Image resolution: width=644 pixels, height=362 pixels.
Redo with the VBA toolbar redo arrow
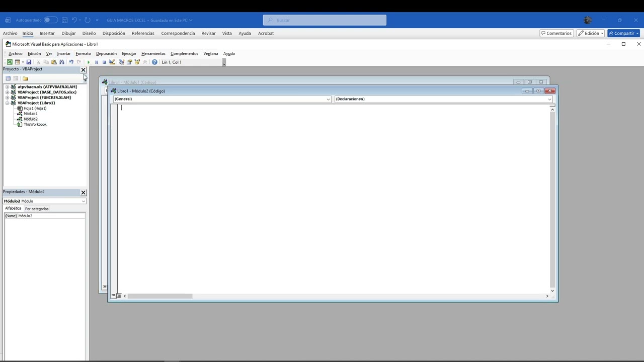point(79,62)
